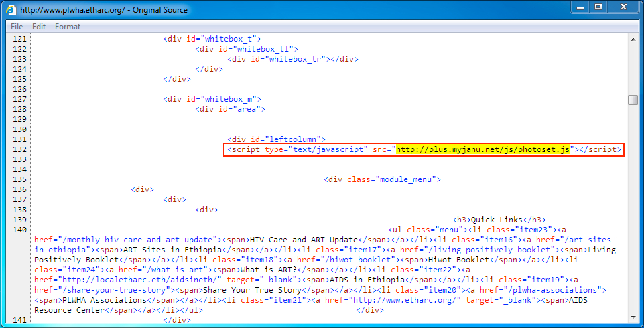Open the File menu

(x=17, y=27)
